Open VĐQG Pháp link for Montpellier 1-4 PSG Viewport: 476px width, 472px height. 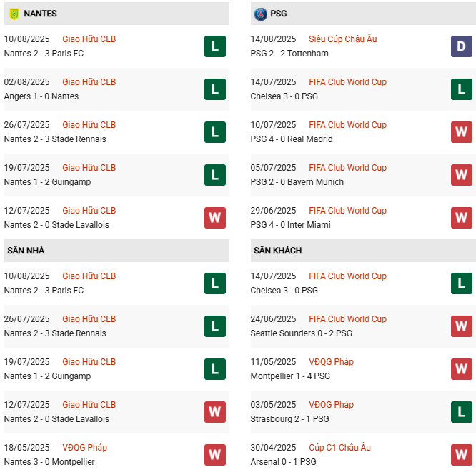pyautogui.click(x=331, y=362)
